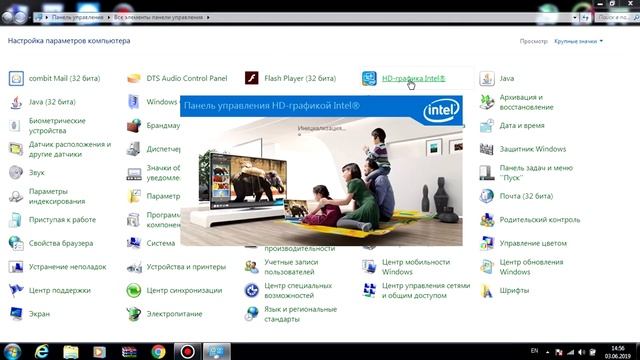This screenshot has width=640, height=360.
Task: Open Архивация и восстановление icon
Action: coord(487,102)
